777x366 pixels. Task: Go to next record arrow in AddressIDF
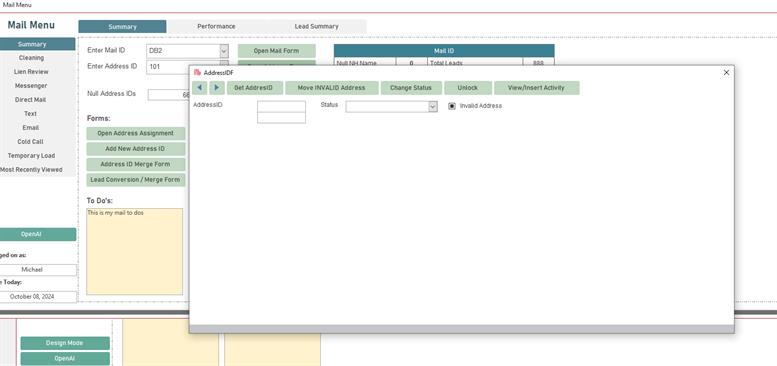217,88
